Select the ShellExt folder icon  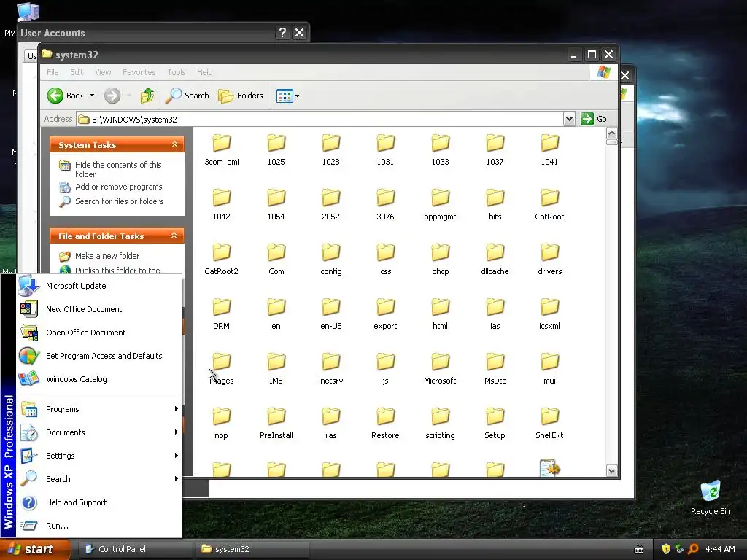pos(550,416)
